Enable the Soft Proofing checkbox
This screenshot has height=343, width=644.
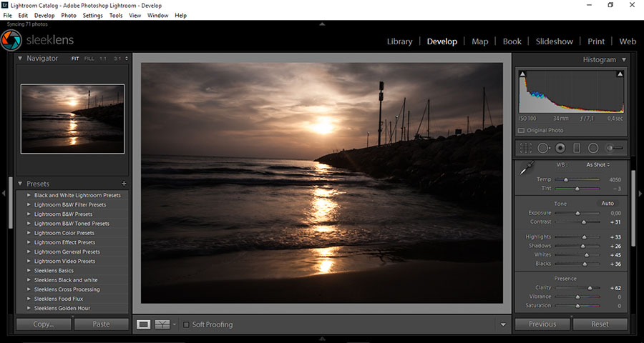[x=187, y=324]
